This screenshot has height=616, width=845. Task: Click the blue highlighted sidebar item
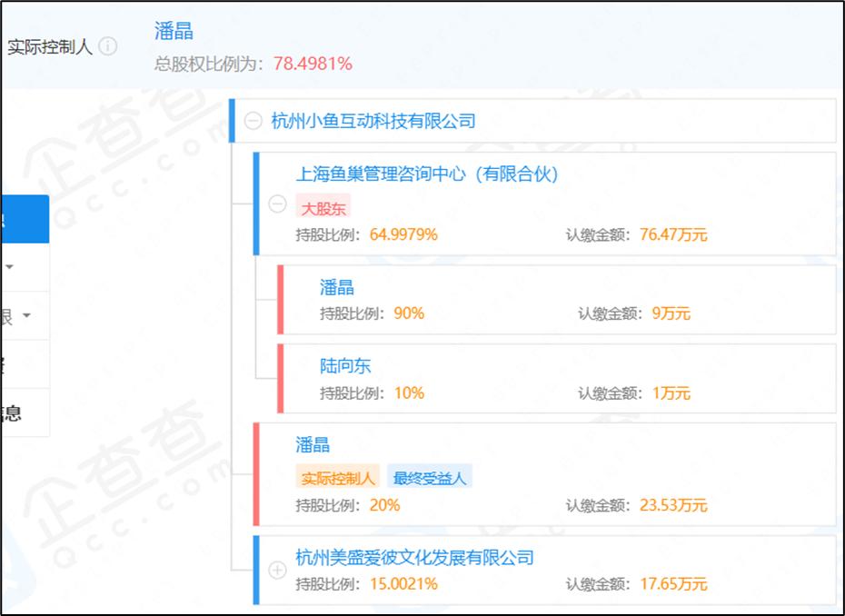click(23, 218)
